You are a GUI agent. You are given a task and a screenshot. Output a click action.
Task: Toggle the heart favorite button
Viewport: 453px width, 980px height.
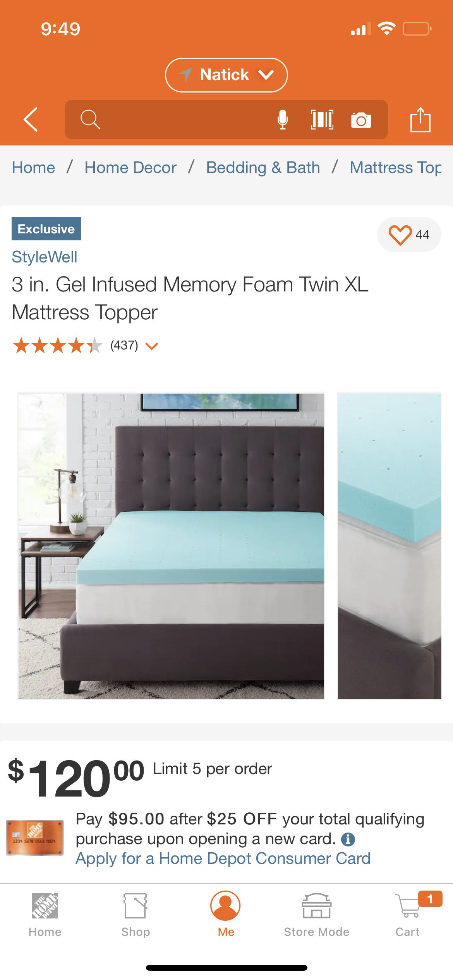409,235
